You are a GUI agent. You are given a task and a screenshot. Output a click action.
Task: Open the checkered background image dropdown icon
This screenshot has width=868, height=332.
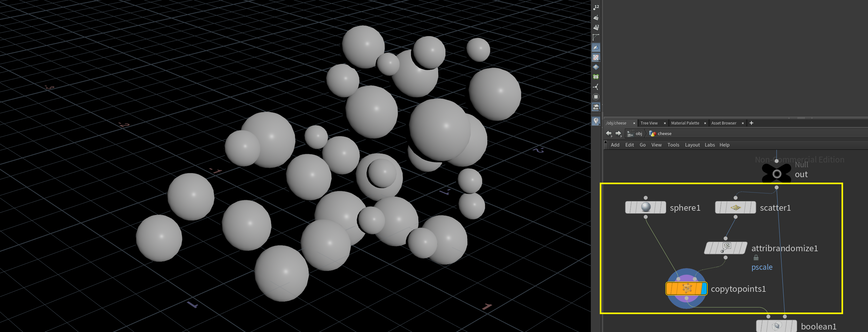(x=596, y=57)
